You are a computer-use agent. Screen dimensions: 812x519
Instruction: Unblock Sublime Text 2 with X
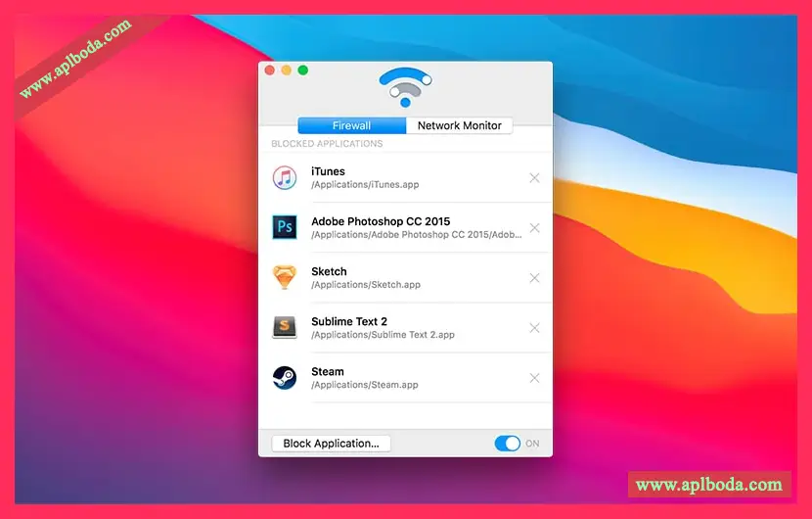pos(534,328)
